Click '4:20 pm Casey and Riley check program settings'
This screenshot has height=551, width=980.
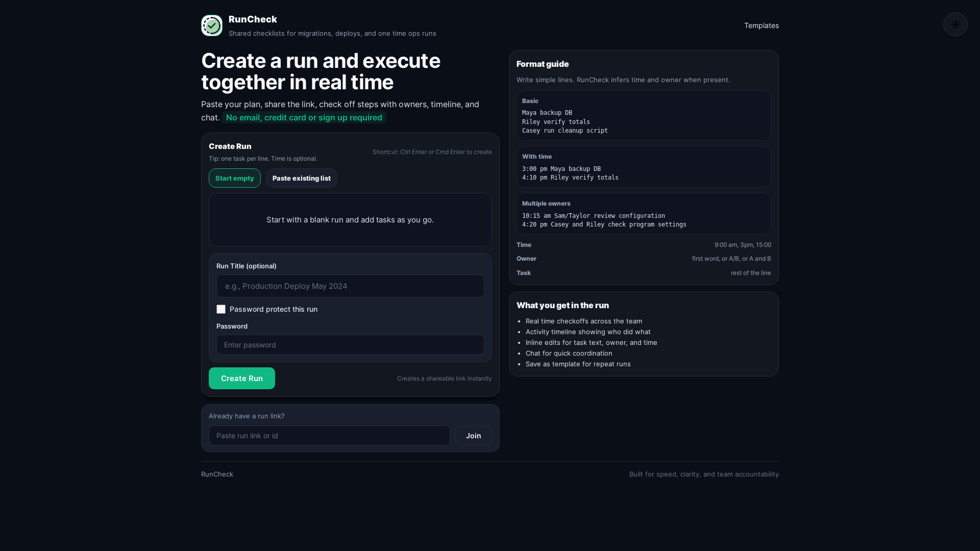coord(604,224)
